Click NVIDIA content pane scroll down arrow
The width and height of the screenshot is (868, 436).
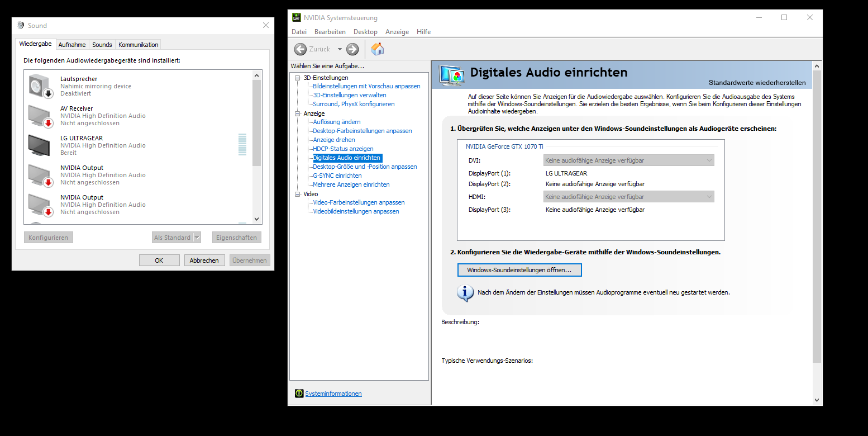817,400
